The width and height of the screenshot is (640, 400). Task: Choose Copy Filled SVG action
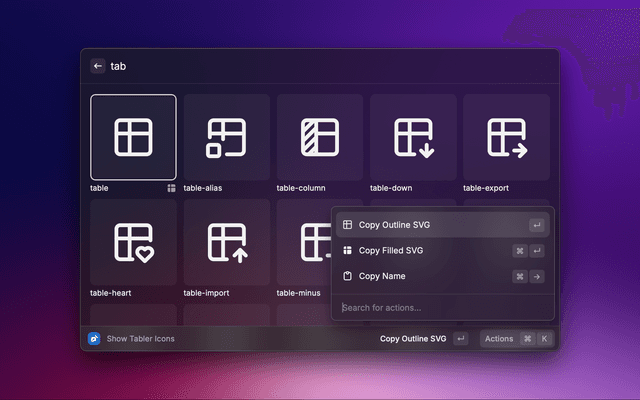[x=396, y=251]
